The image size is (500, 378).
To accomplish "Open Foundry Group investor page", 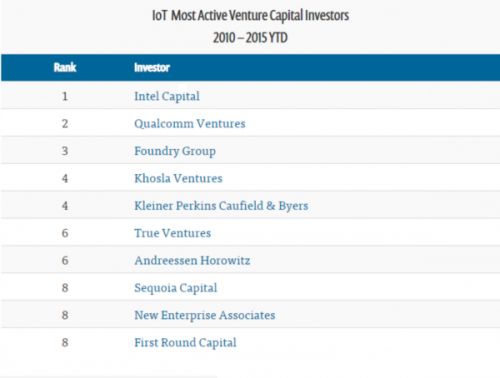I will [x=175, y=151].
